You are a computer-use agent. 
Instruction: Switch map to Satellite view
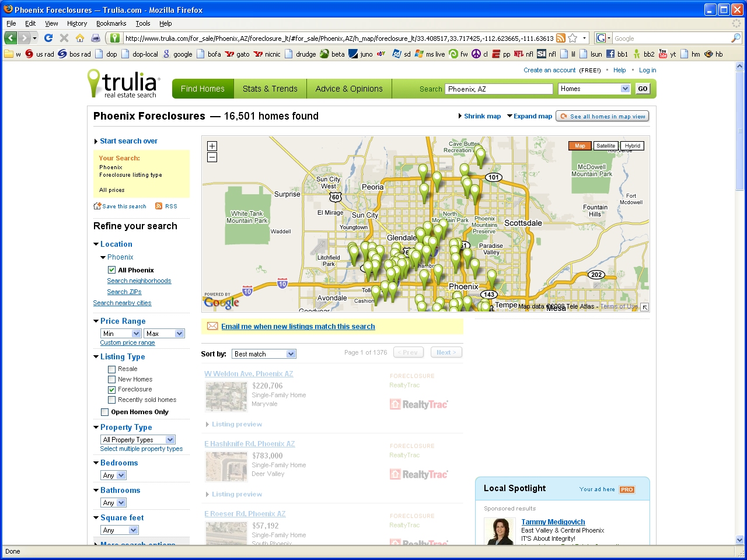[x=606, y=146]
